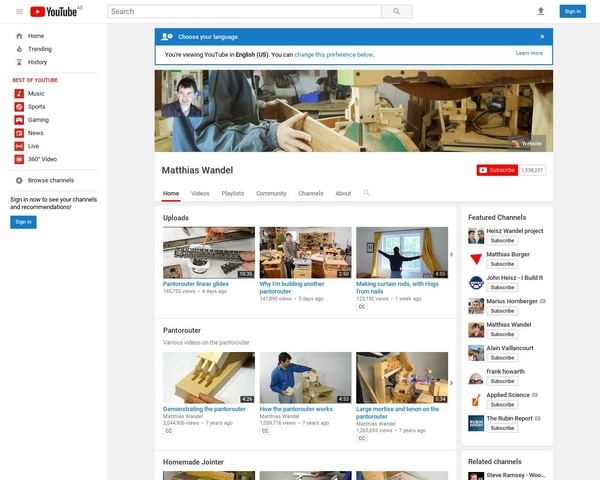This screenshot has height=480, width=600.
Task: Click the Browse channels label
Action: (51, 180)
